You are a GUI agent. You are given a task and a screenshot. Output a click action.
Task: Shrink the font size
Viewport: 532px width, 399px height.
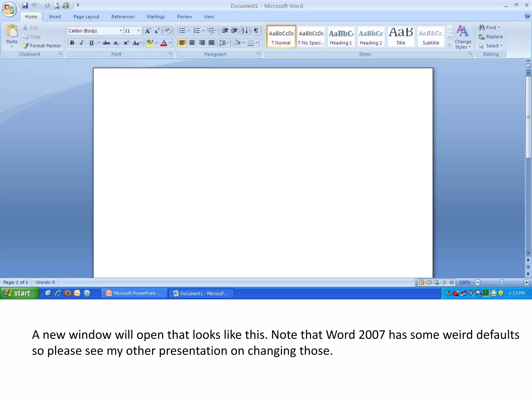coord(157,31)
